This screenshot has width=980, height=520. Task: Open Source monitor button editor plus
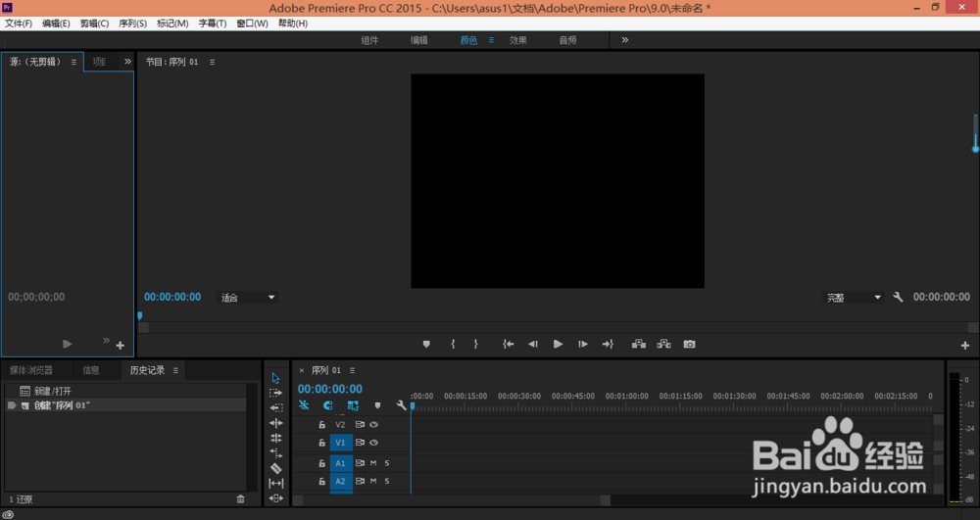click(x=120, y=346)
